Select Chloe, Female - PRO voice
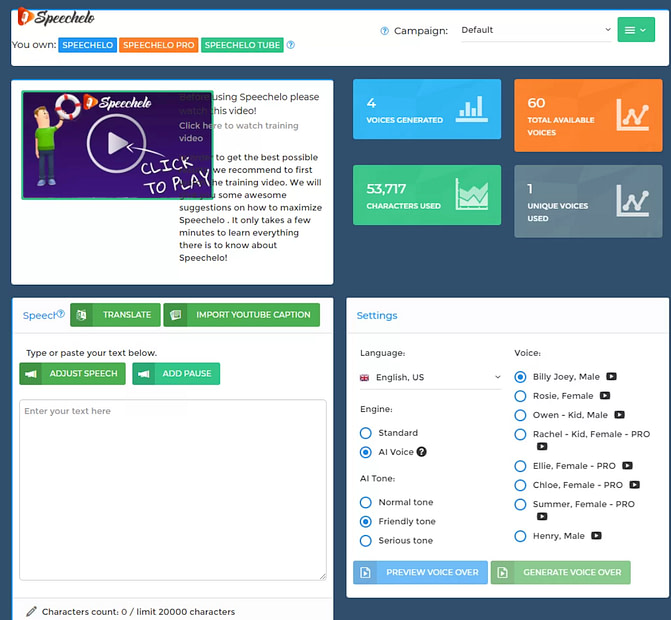 tap(520, 485)
